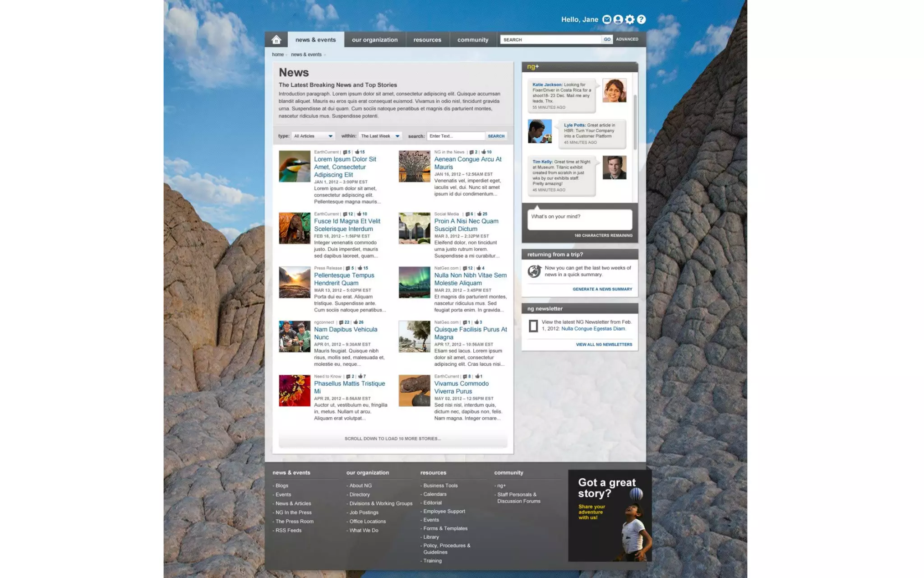Expand the type All Articles dropdown
Image resolution: width=924 pixels, height=578 pixels.
[313, 136]
